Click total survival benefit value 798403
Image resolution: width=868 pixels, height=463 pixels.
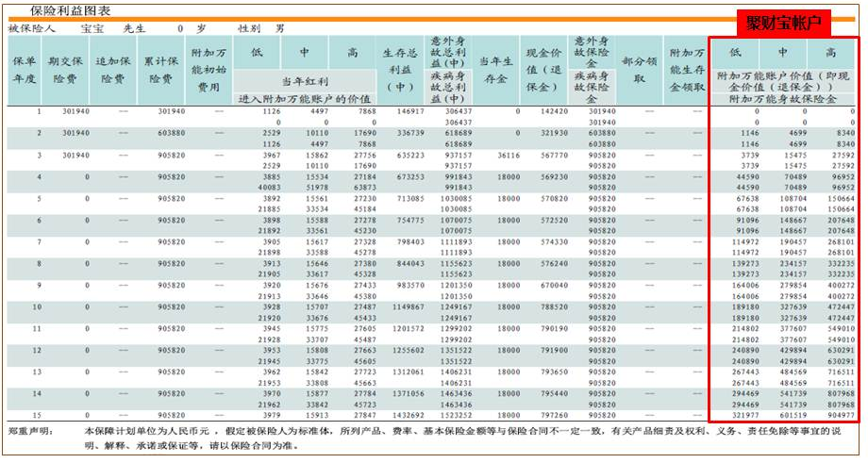point(410,241)
